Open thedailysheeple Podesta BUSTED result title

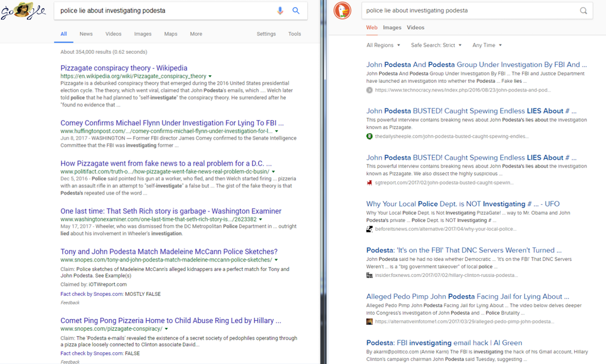click(472, 111)
